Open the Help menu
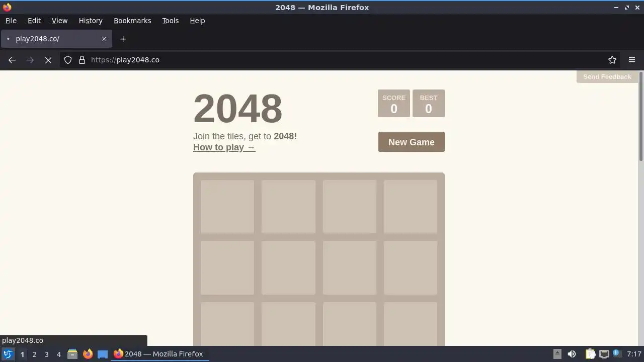The height and width of the screenshot is (362, 644). tap(197, 21)
